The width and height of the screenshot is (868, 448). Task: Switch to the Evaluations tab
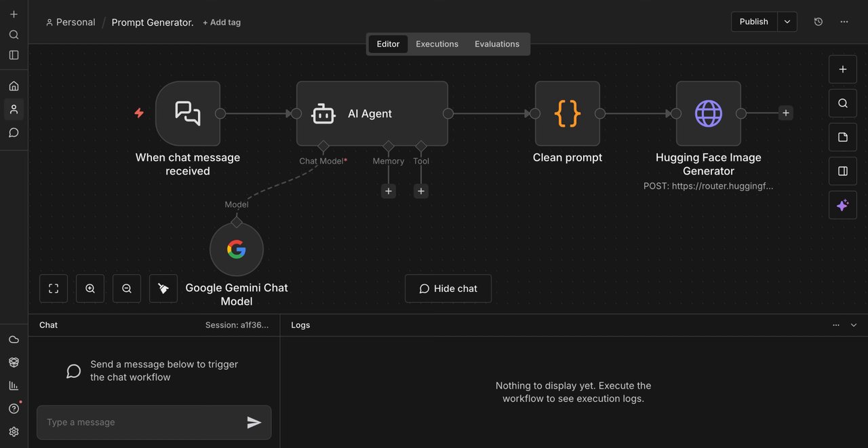pyautogui.click(x=497, y=44)
